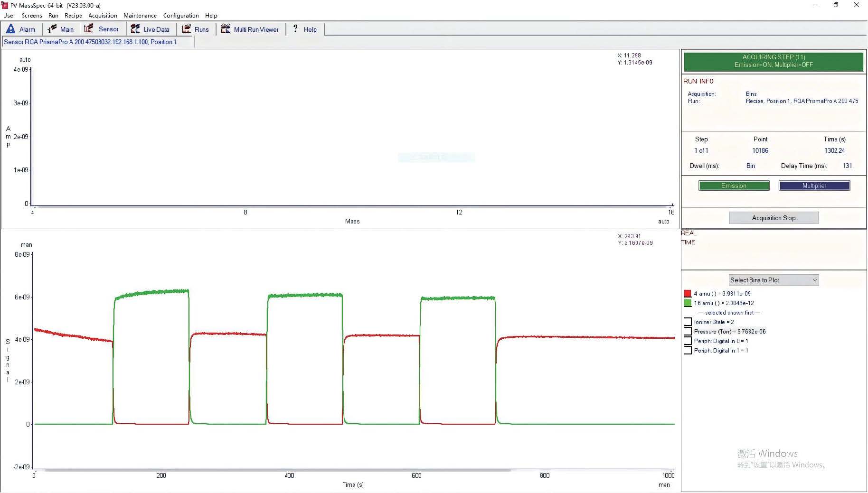Toggle the blue Multiplier button
The height and width of the screenshot is (493, 868).
[814, 186]
